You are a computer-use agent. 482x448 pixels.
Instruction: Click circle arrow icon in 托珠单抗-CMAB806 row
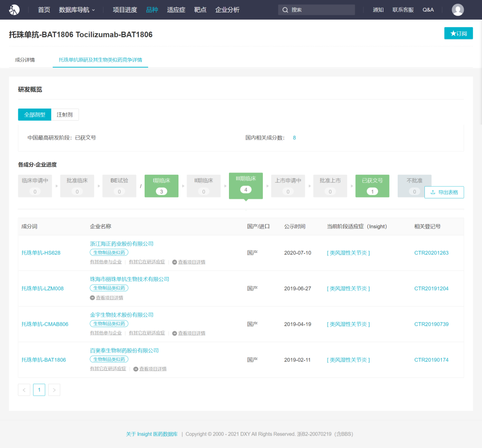pos(175,334)
